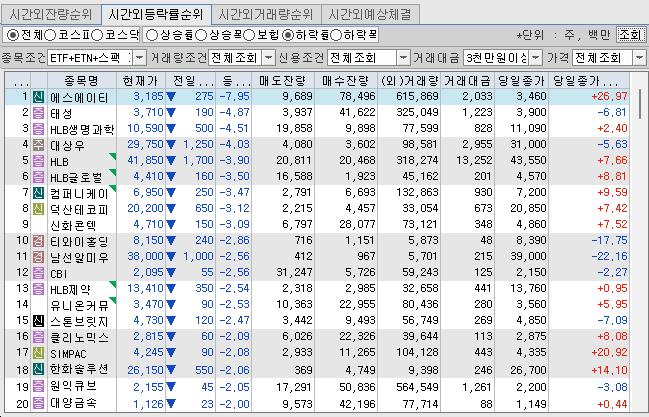The height and width of the screenshot is (417, 649).
Task: Click the down-arrow marker in 대상우 row
Action: [x=171, y=145]
